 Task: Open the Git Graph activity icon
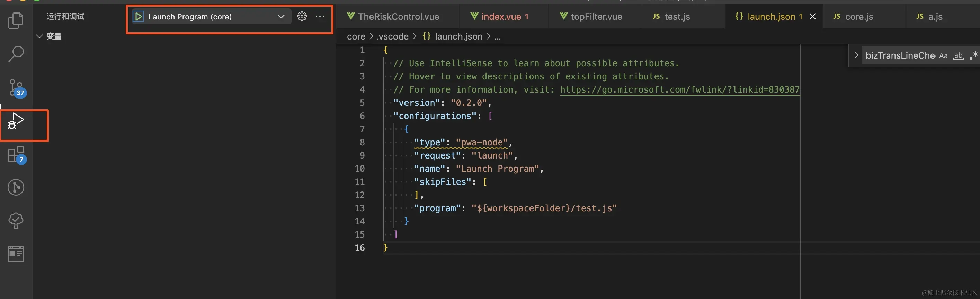(16, 187)
